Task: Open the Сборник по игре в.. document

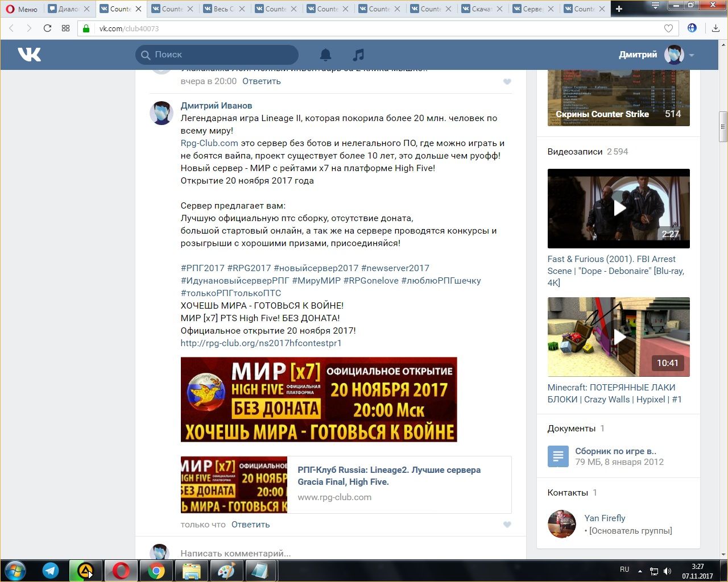Action: 615,451
